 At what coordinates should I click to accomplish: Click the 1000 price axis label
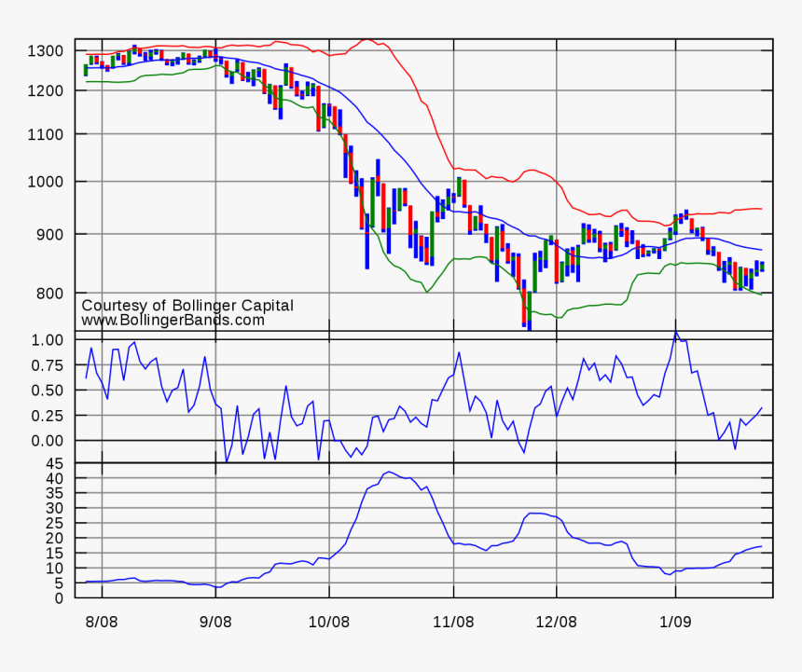pyautogui.click(x=46, y=182)
